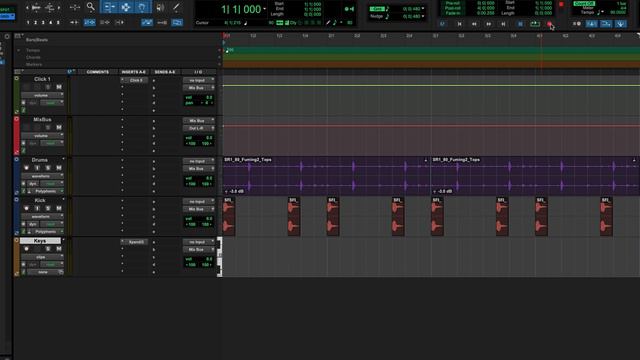Click the Fast Forward transport button
640x360 pixels.
489,24
